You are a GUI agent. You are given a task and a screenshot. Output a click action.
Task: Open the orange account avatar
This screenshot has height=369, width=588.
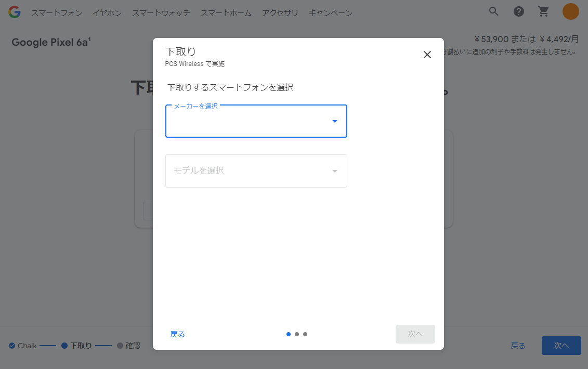570,11
